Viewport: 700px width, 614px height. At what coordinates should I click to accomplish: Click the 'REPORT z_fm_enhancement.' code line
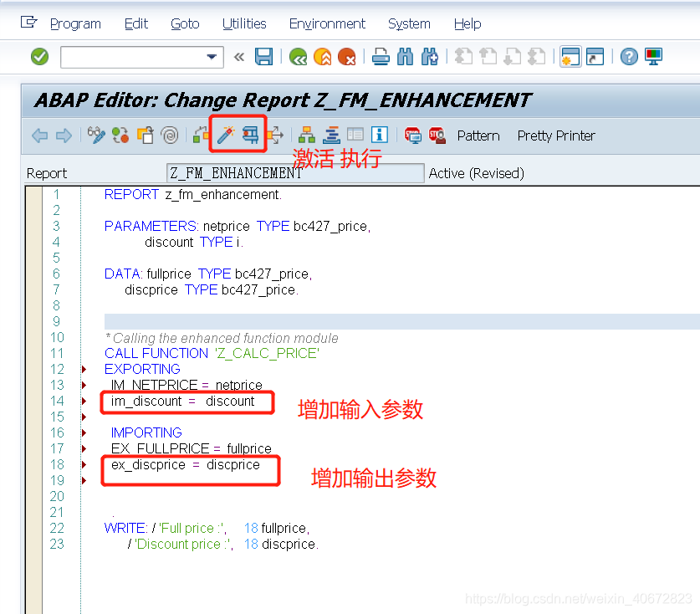tap(193, 195)
